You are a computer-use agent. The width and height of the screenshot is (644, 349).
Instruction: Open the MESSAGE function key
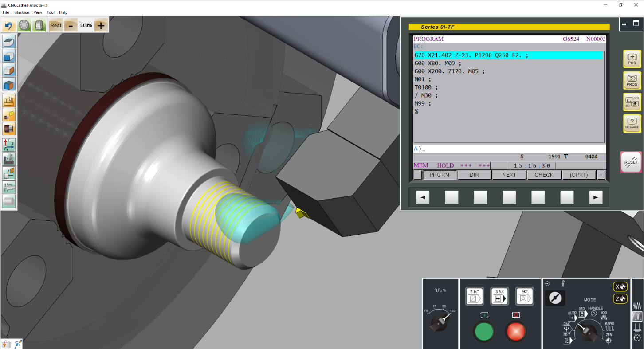pyautogui.click(x=632, y=123)
